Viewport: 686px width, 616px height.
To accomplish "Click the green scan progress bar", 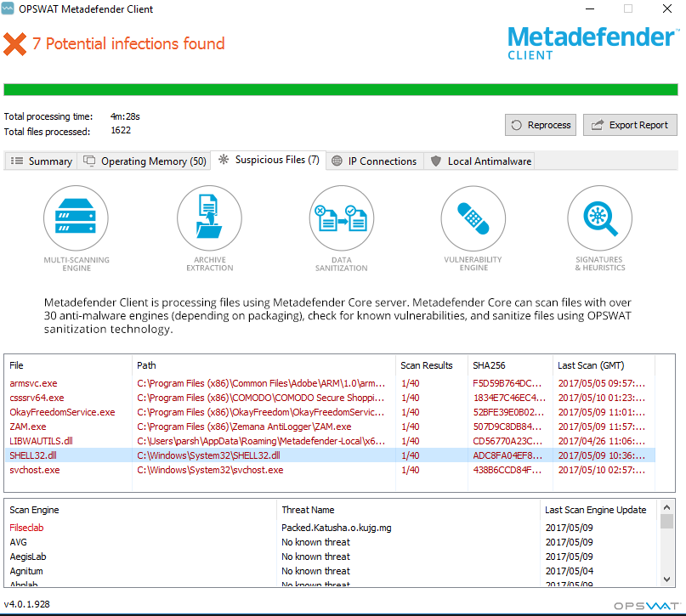I will pyautogui.click(x=341, y=89).
